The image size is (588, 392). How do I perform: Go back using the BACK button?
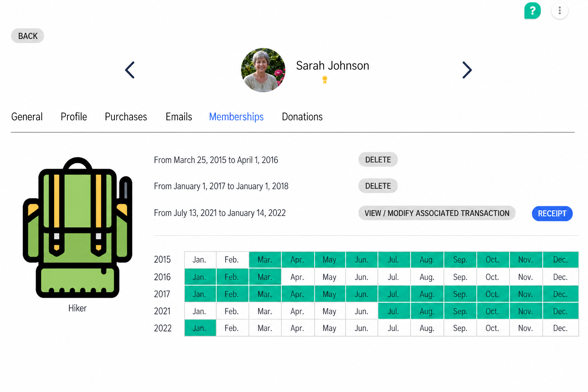pyautogui.click(x=28, y=36)
